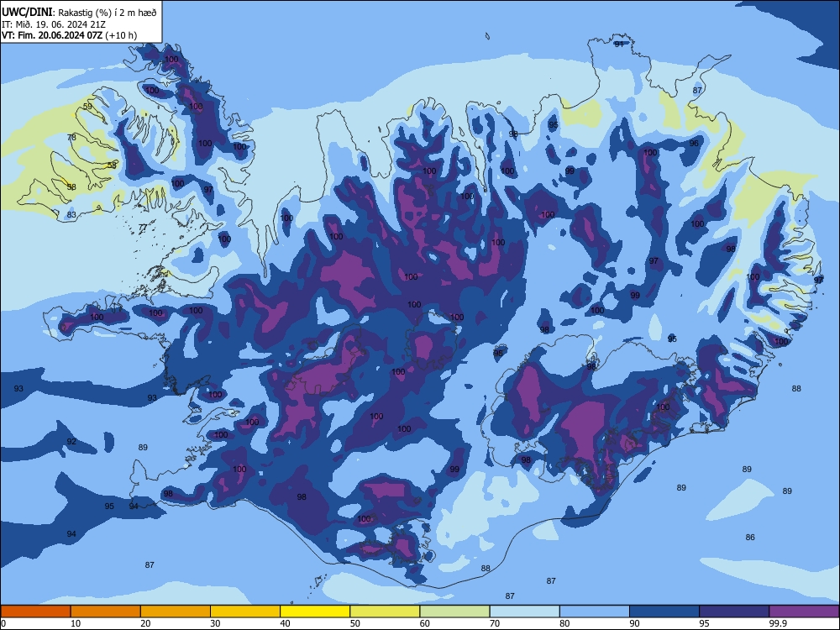
Task: Click the legend tick label 40
Action: (x=285, y=623)
